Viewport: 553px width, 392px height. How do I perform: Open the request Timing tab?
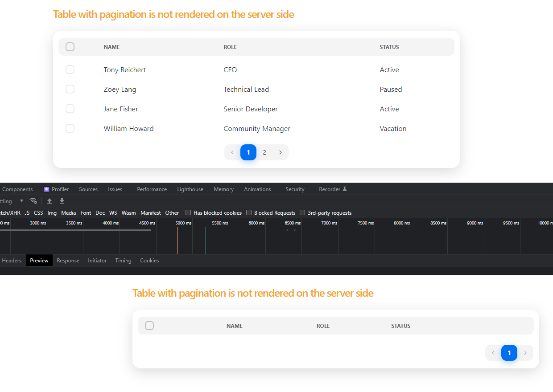coord(123,261)
